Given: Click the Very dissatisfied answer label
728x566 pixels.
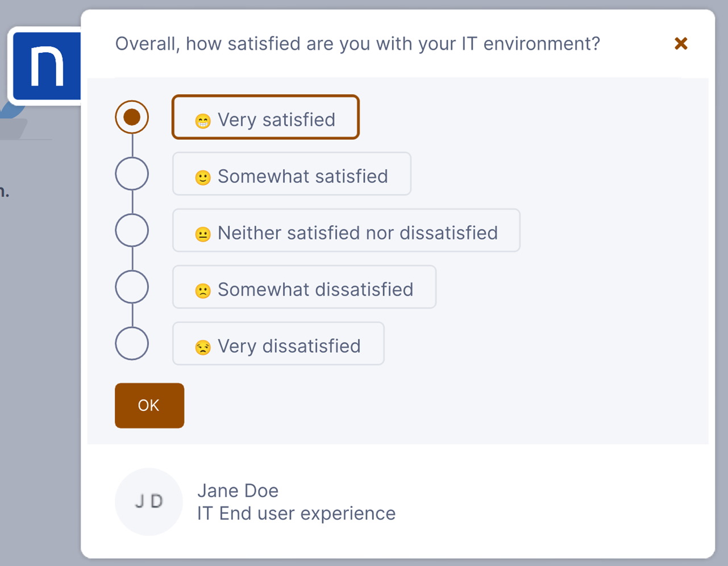Looking at the screenshot, I should pos(289,346).
